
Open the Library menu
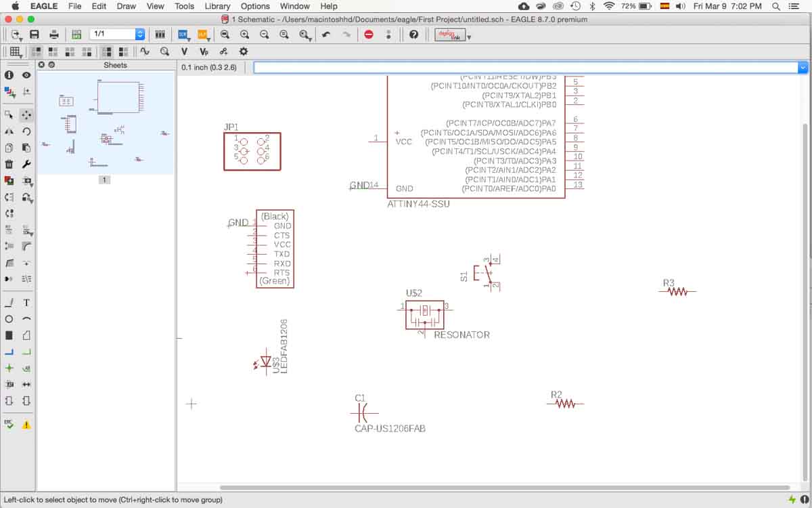[217, 6]
